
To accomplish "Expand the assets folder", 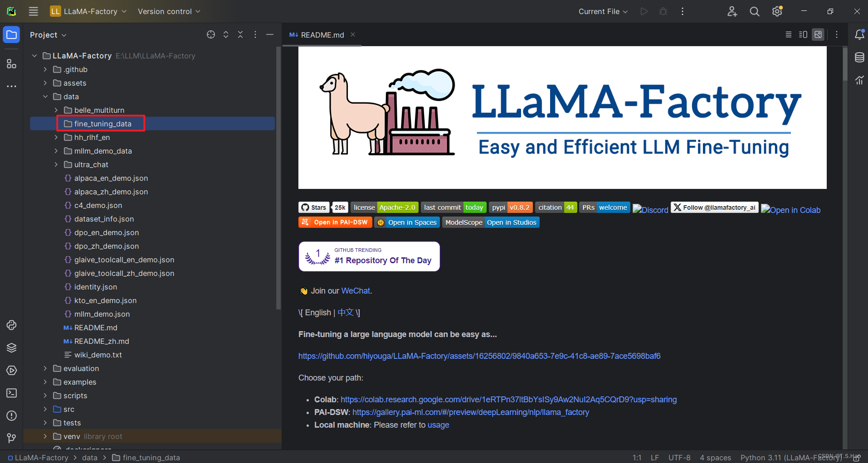I will (x=45, y=83).
